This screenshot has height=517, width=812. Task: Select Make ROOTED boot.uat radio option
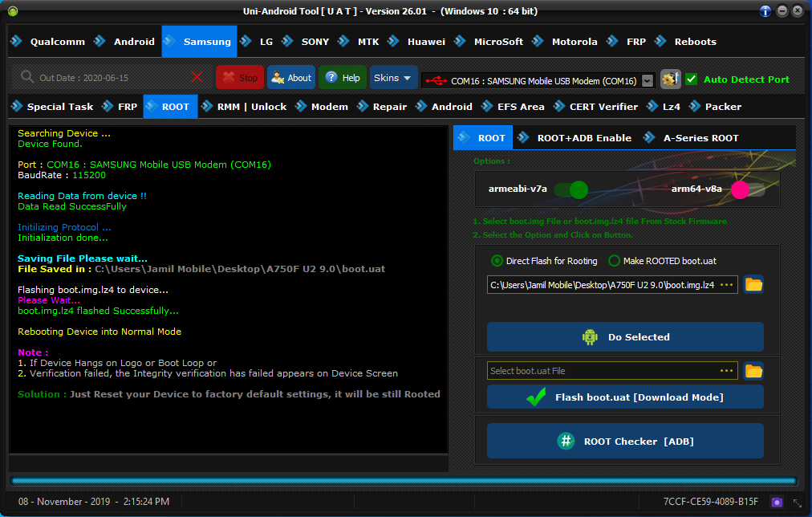[615, 261]
